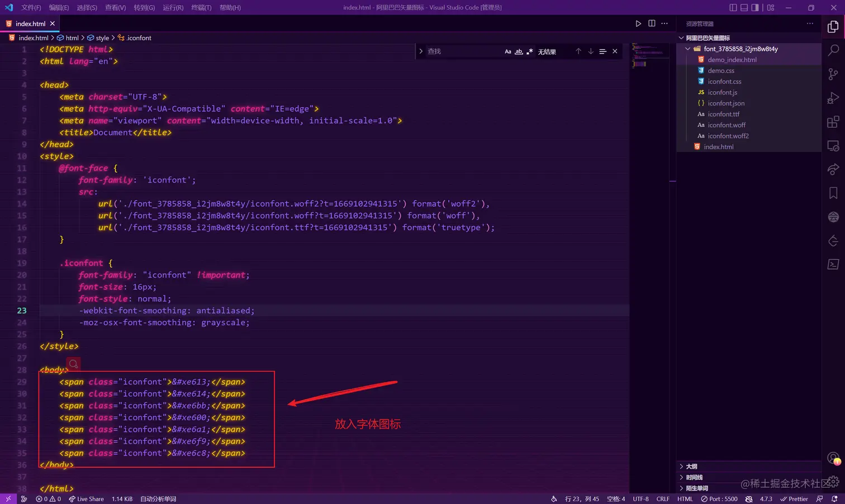The height and width of the screenshot is (504, 845).
Task: Open the Bookmarks view
Action: pyautogui.click(x=833, y=193)
